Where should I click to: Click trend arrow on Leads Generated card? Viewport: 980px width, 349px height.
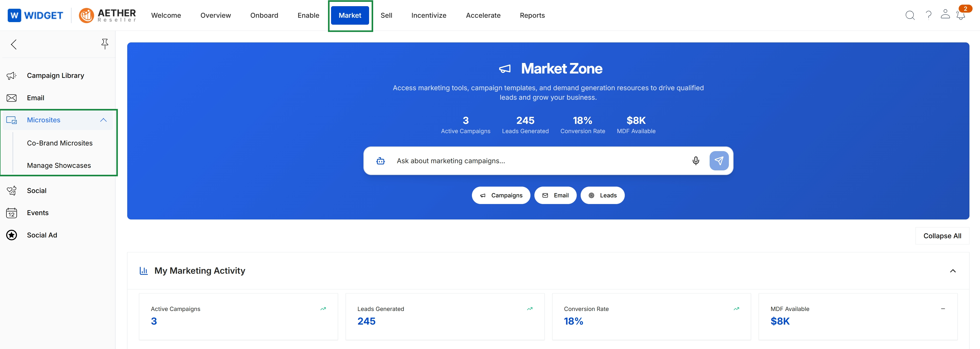(x=529, y=309)
